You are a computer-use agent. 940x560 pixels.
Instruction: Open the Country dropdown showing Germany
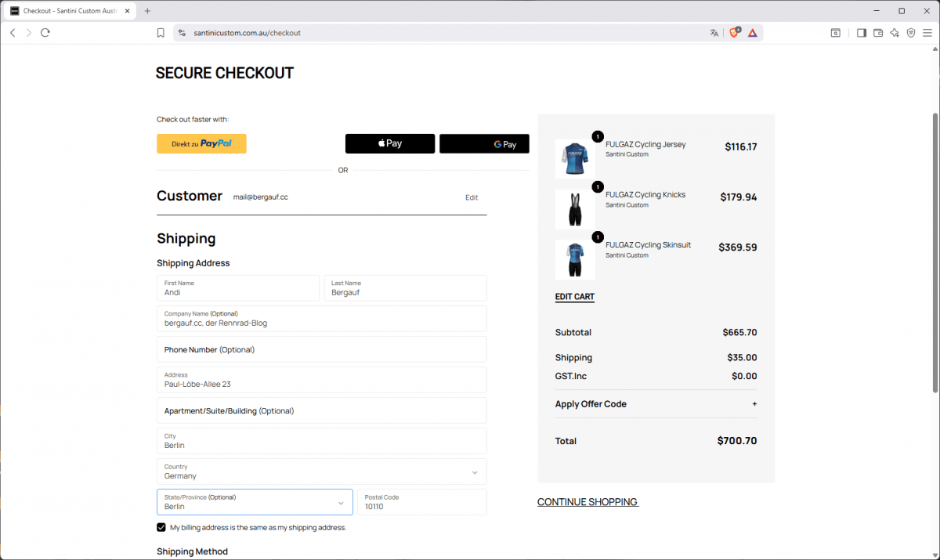point(321,471)
